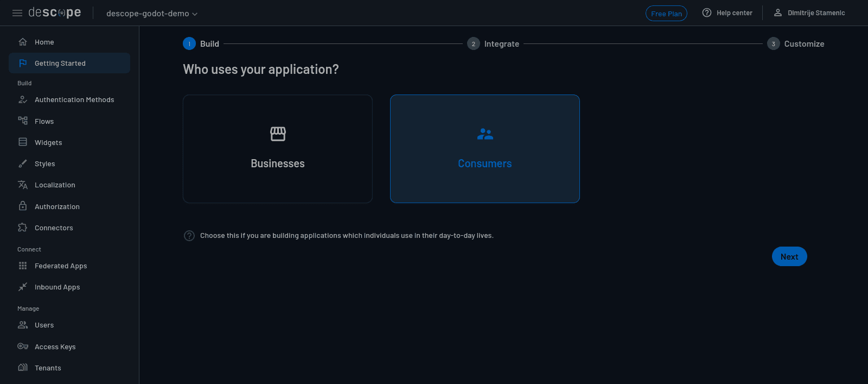Open the Dimitrije Stamenic user menu
The height and width of the screenshot is (384, 868).
pos(809,13)
